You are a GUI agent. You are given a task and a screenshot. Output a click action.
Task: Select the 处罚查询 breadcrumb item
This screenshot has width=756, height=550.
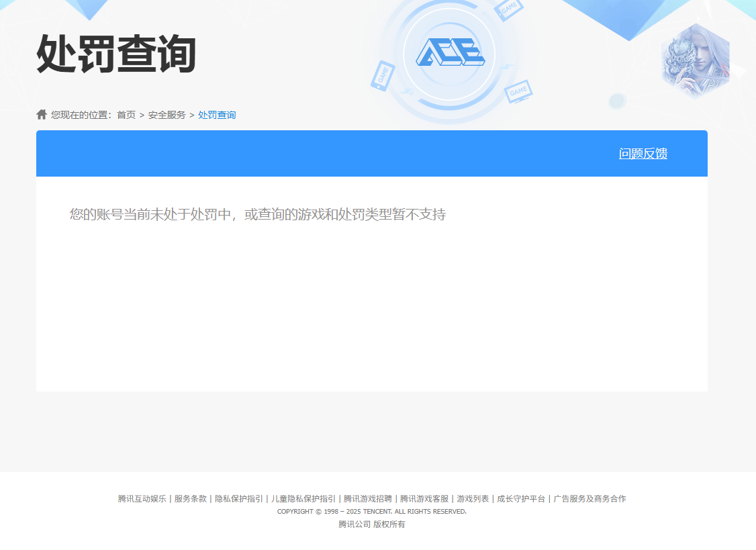click(x=217, y=115)
